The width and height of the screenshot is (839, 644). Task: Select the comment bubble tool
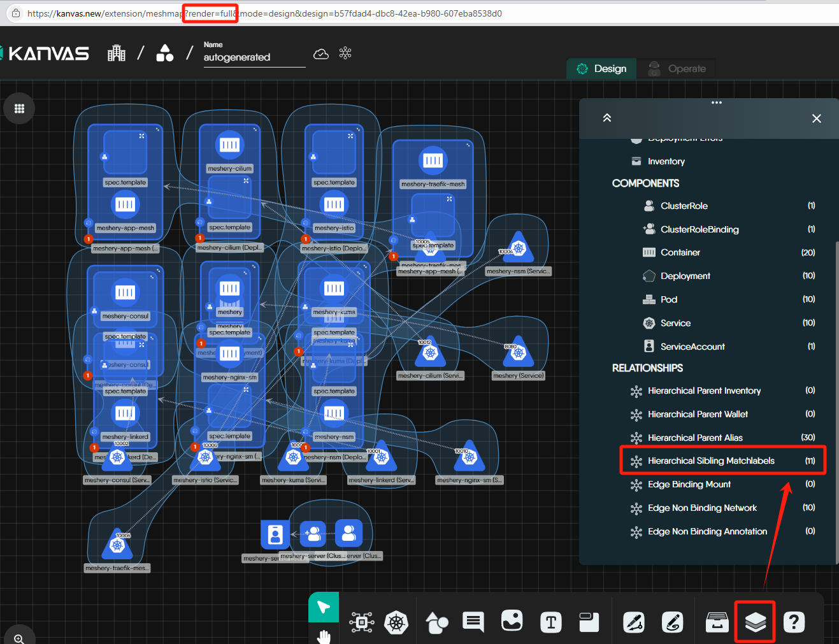click(x=473, y=622)
